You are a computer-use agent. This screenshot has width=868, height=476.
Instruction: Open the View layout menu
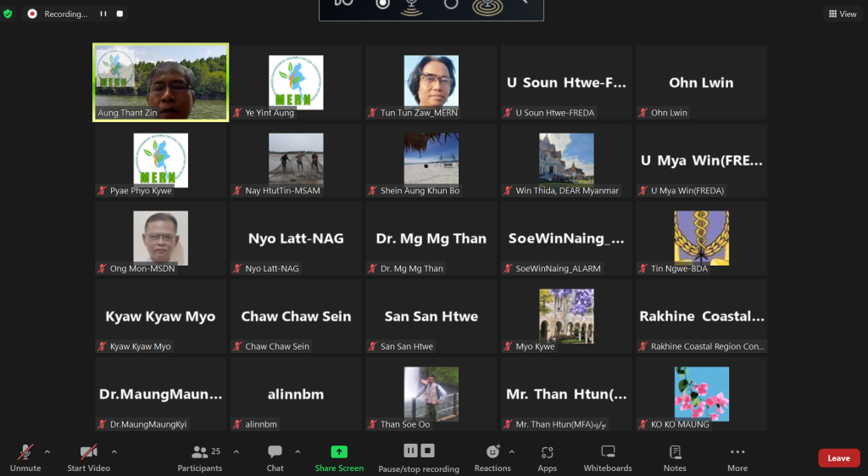(843, 14)
